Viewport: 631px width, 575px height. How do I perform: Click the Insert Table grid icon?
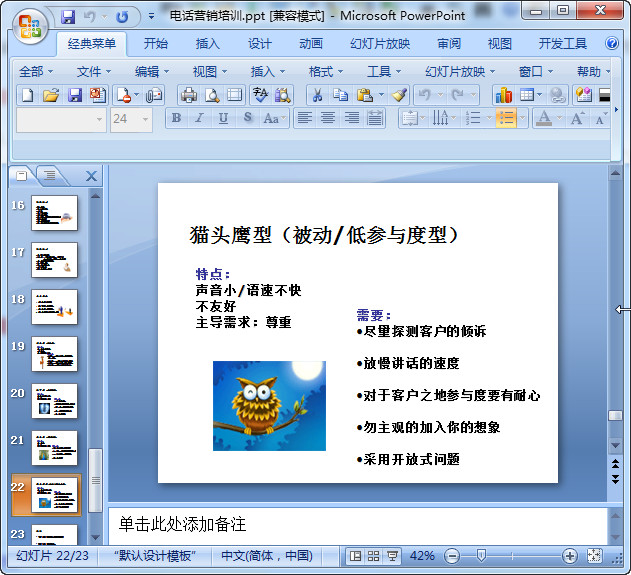527,95
